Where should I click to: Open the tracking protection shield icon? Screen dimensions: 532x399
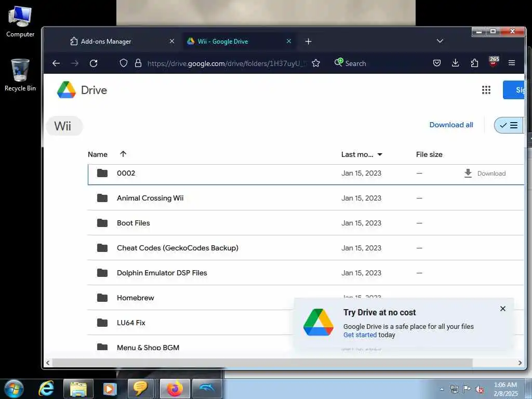(x=124, y=63)
